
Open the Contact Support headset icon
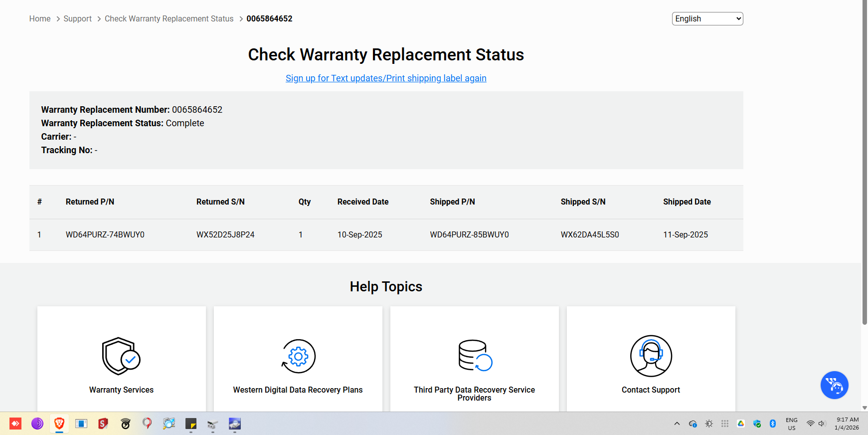(651, 356)
